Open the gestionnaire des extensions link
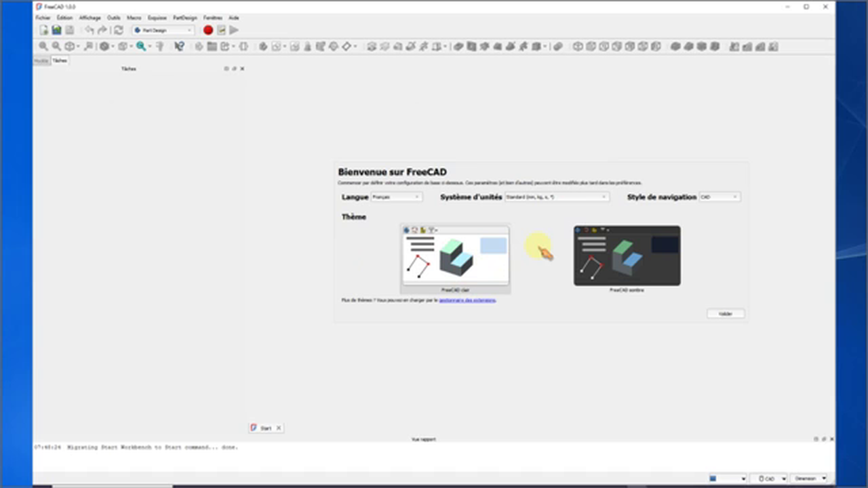Image resolution: width=868 pixels, height=488 pixels. tap(467, 300)
